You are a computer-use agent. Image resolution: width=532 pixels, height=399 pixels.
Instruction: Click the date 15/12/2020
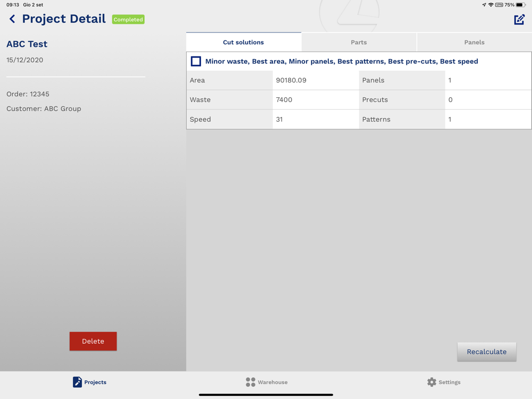[25, 60]
